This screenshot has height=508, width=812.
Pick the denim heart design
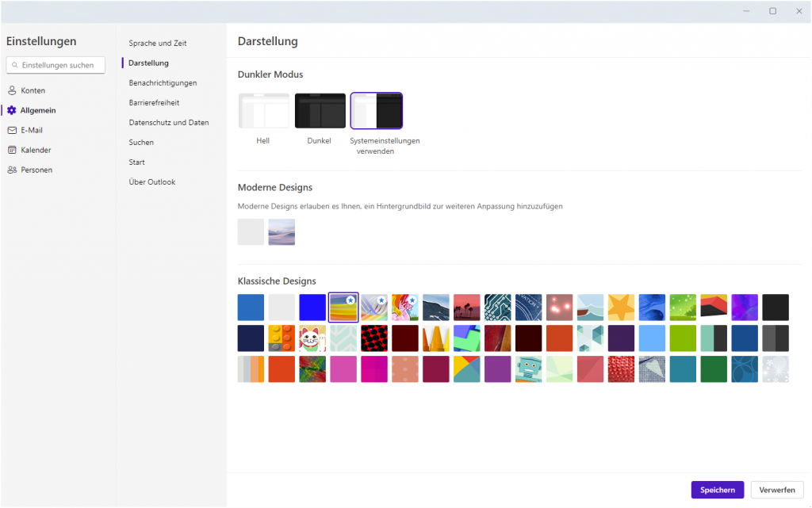[652, 369]
